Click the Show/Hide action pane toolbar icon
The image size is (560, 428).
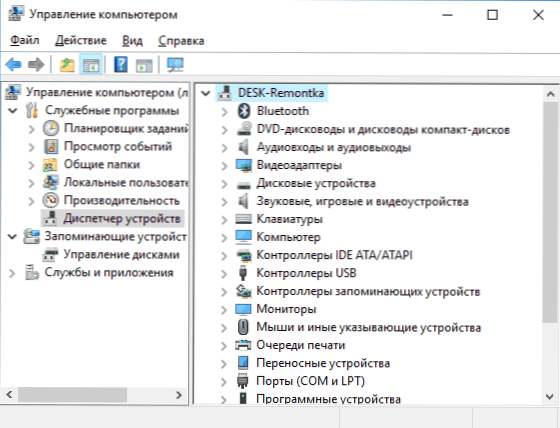(x=144, y=65)
